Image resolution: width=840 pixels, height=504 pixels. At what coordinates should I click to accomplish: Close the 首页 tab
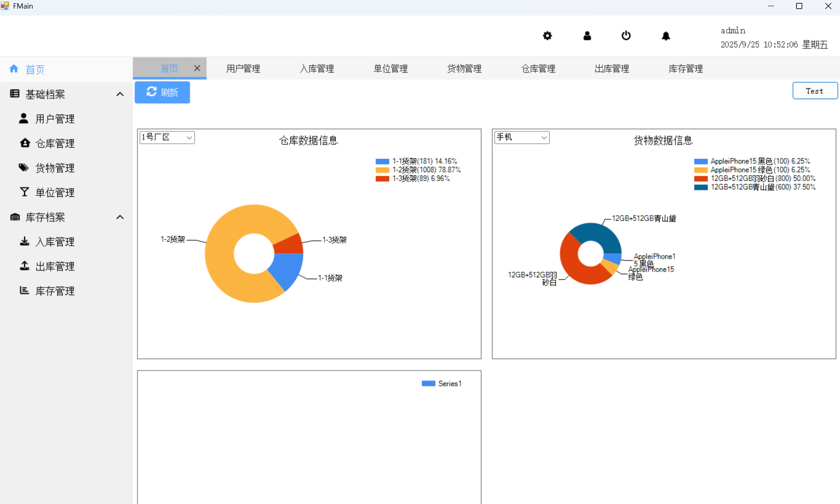pyautogui.click(x=197, y=68)
